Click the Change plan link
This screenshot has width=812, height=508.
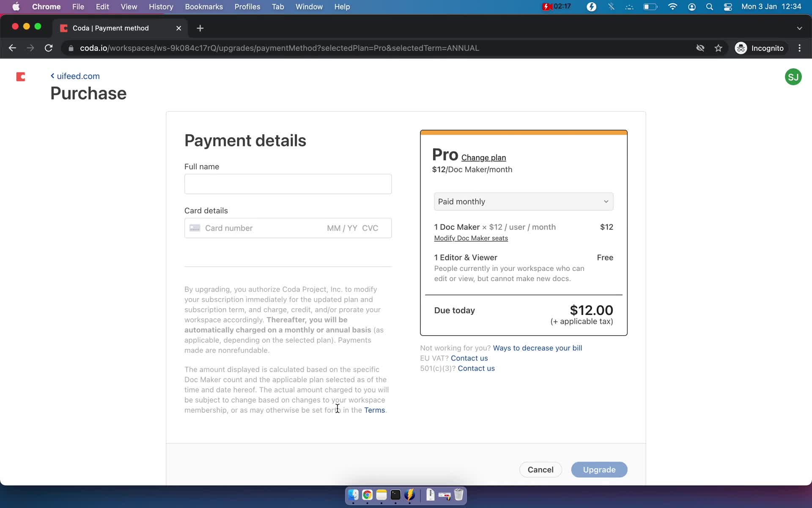(x=484, y=157)
